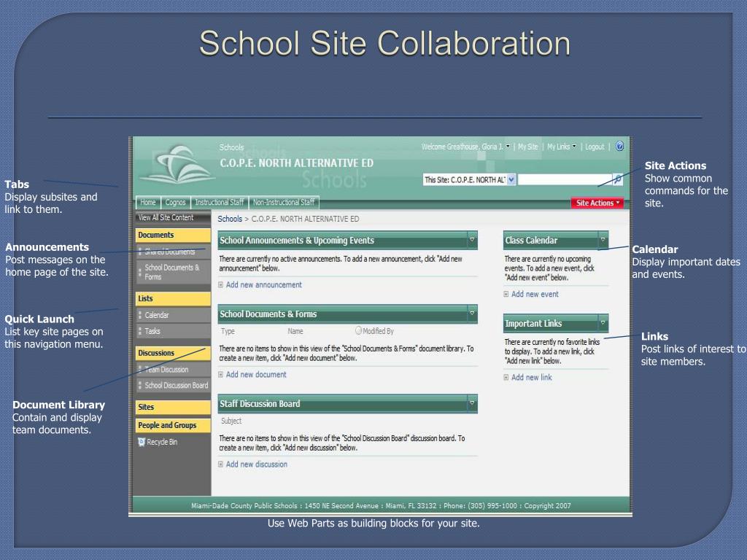Click Schools link above site title

click(x=231, y=147)
